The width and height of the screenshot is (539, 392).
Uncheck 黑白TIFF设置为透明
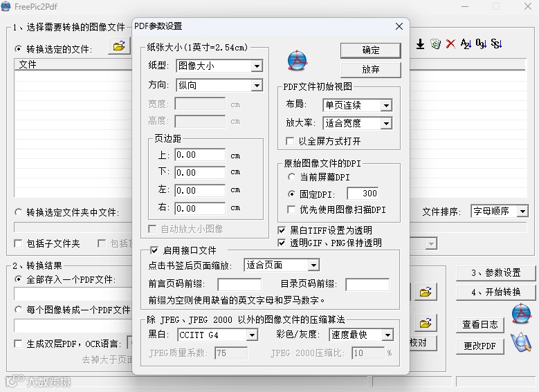tap(282, 230)
